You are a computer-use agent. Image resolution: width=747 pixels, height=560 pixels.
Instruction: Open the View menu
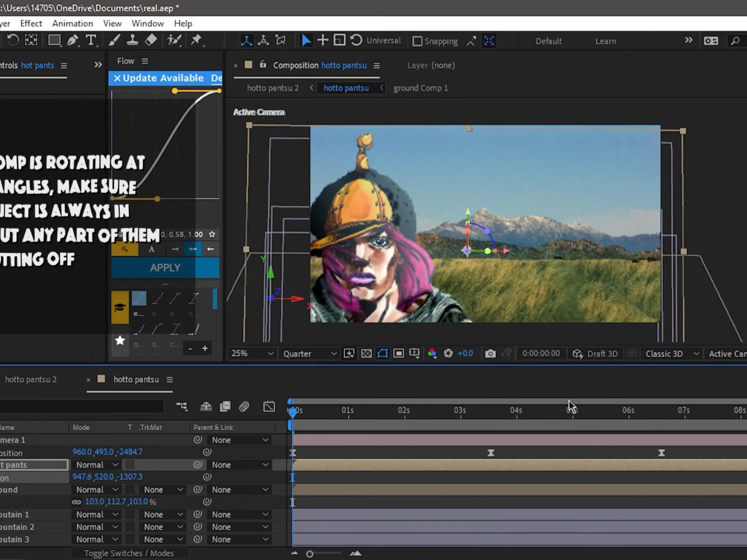tap(112, 23)
